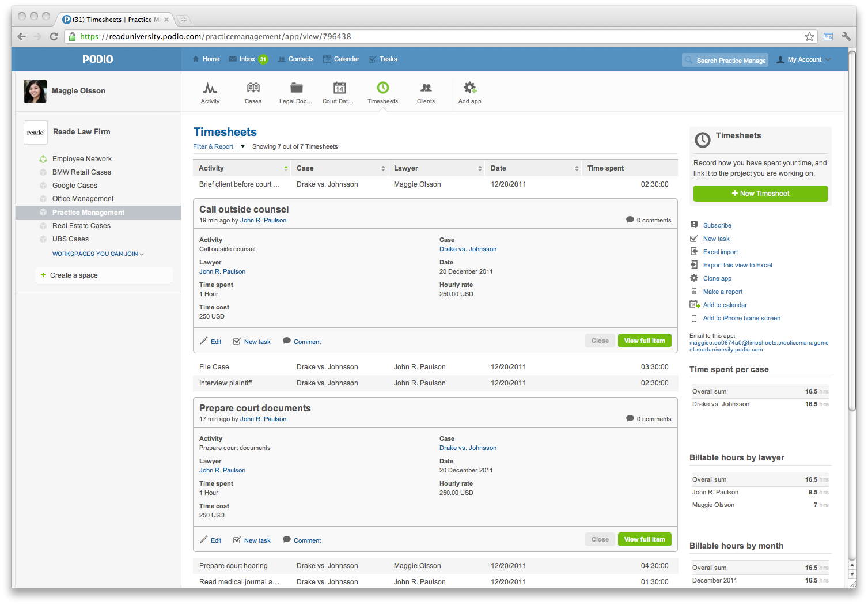Image resolution: width=868 pixels, height=605 pixels.
Task: Bookmark page with the star icon
Action: pos(809,36)
